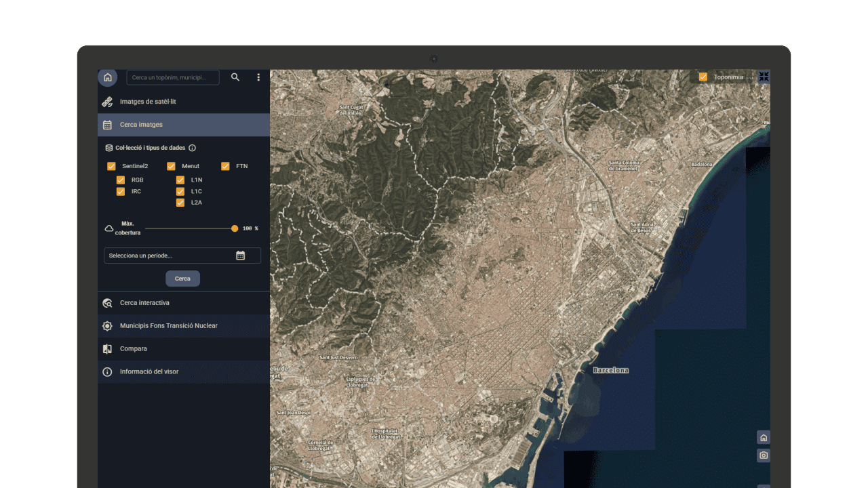Click the home icon in sidebar header
868x488 pixels.
[x=107, y=77]
